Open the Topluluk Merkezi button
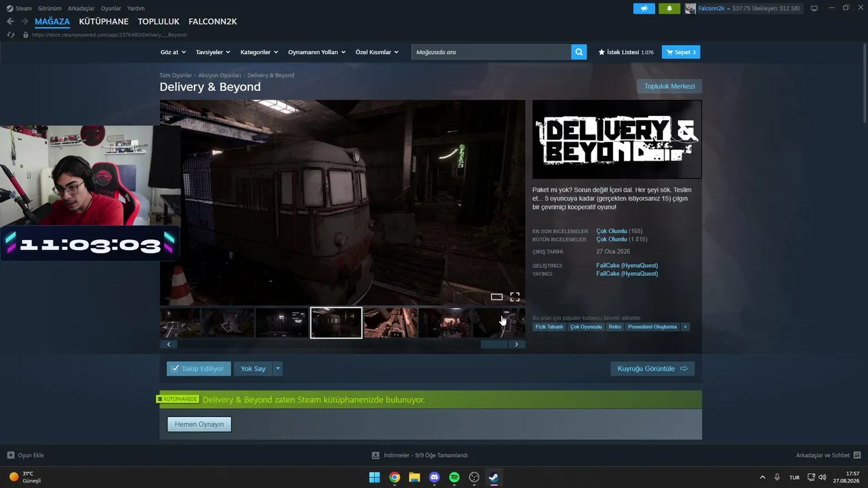The height and width of the screenshot is (488, 868). click(x=669, y=86)
